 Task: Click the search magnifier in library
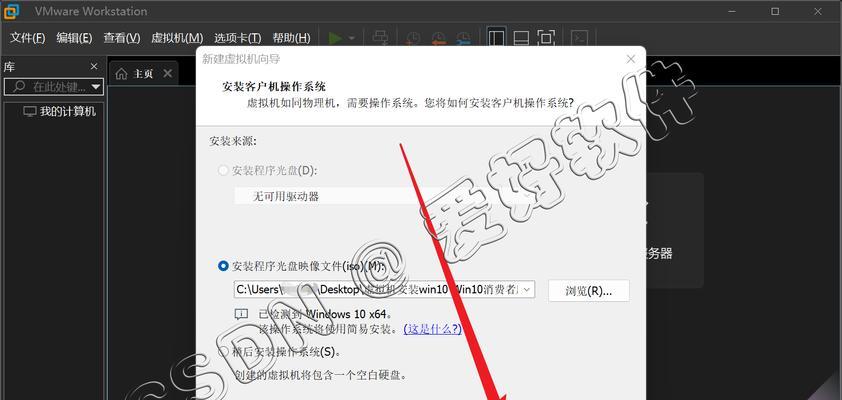(x=19, y=86)
